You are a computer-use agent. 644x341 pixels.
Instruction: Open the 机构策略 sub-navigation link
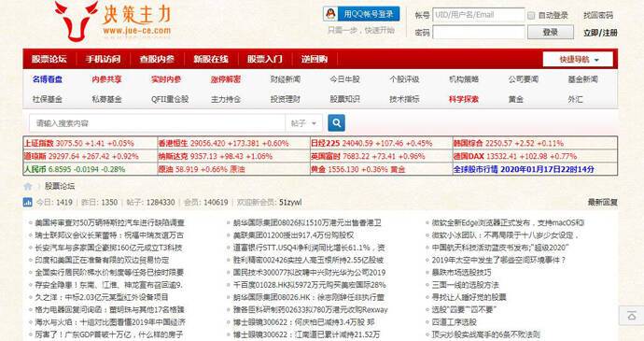(x=464, y=79)
